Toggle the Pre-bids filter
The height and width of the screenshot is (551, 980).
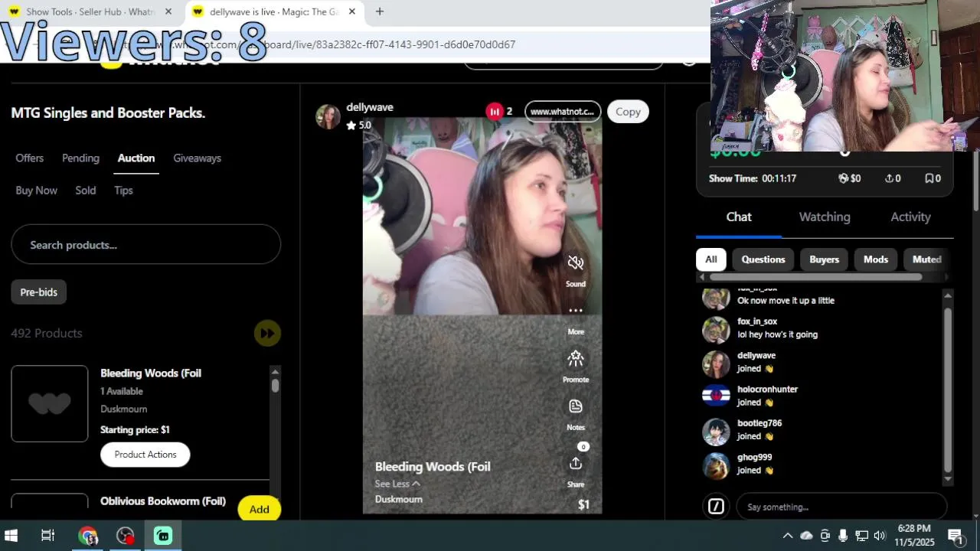tap(39, 292)
